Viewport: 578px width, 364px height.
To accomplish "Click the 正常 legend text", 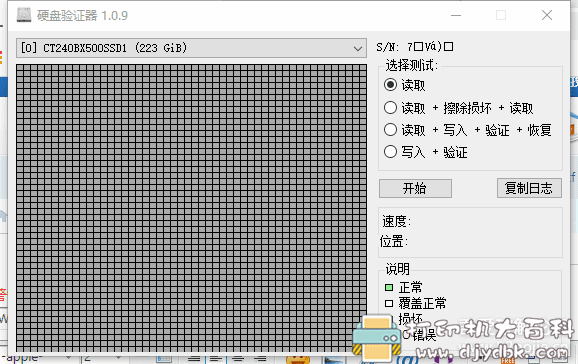I will point(411,287).
